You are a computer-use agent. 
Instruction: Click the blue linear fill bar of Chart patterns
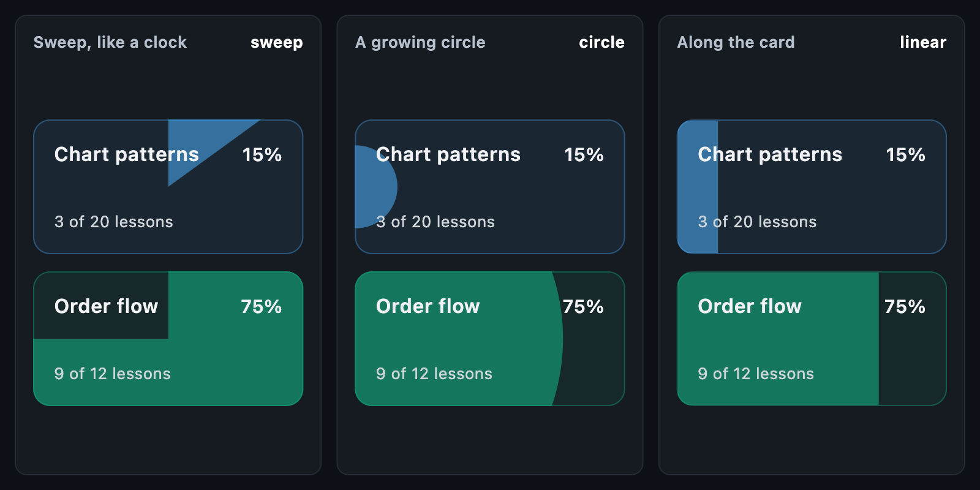click(698, 187)
